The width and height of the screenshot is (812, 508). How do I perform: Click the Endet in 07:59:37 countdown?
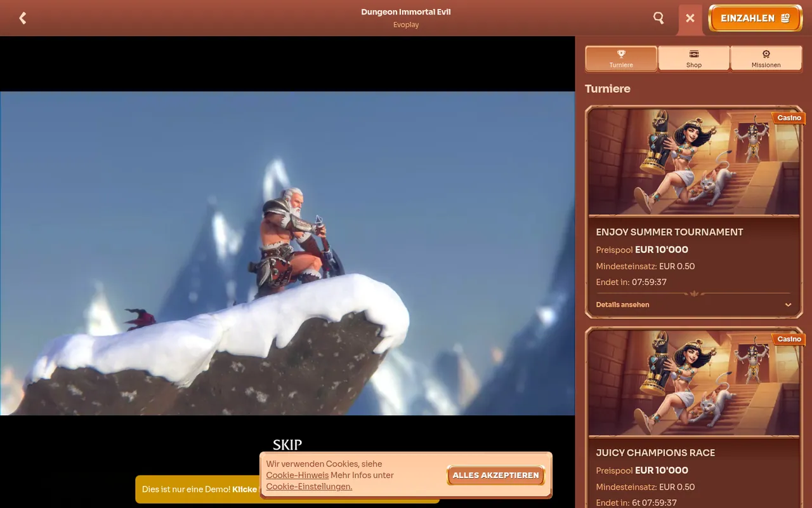(x=632, y=282)
